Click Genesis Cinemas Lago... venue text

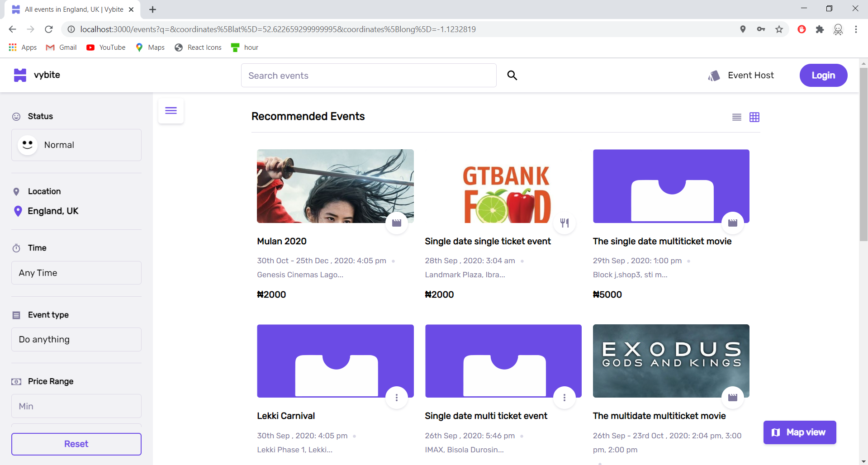coord(300,275)
